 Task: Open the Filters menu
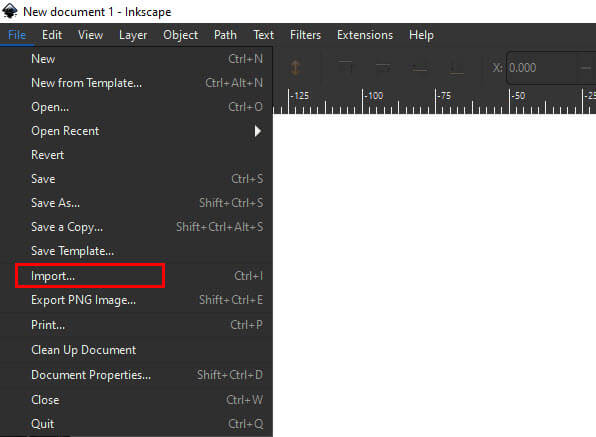305,35
